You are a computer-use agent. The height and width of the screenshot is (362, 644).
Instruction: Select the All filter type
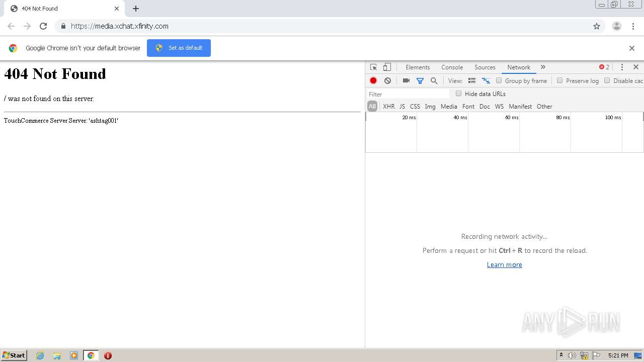372,106
